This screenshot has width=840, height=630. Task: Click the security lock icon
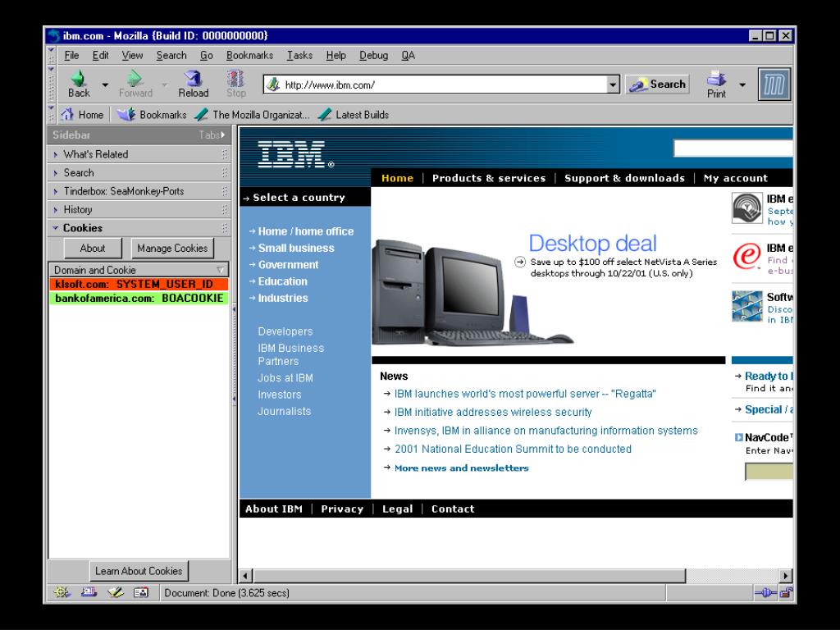click(x=786, y=592)
